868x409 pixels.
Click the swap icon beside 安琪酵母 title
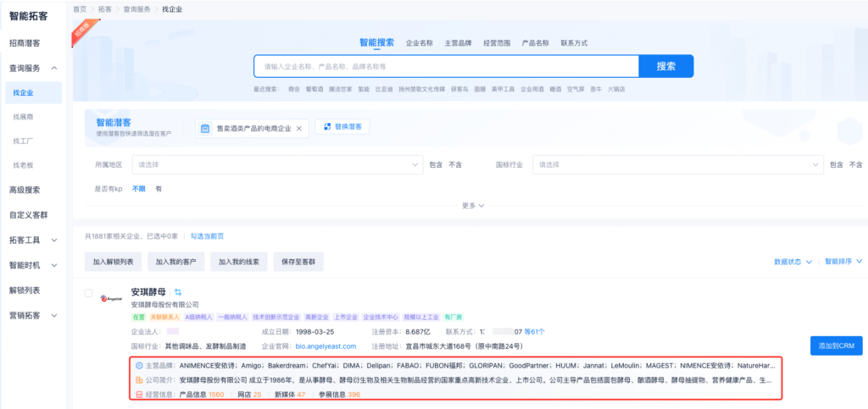pyautogui.click(x=178, y=292)
